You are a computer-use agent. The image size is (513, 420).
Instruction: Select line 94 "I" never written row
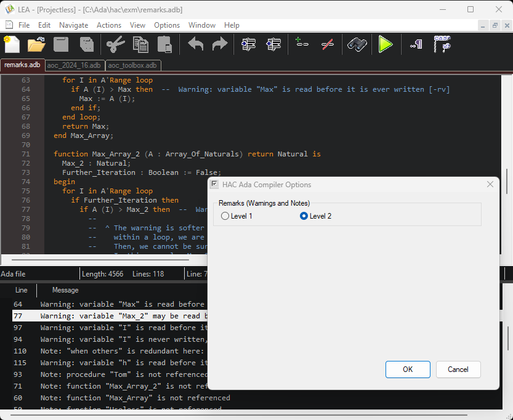[110, 339]
